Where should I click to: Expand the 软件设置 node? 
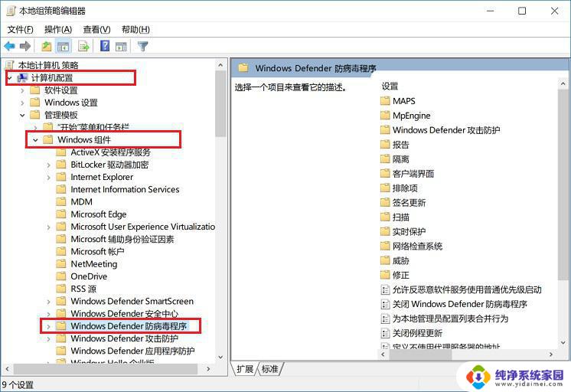[x=22, y=90]
